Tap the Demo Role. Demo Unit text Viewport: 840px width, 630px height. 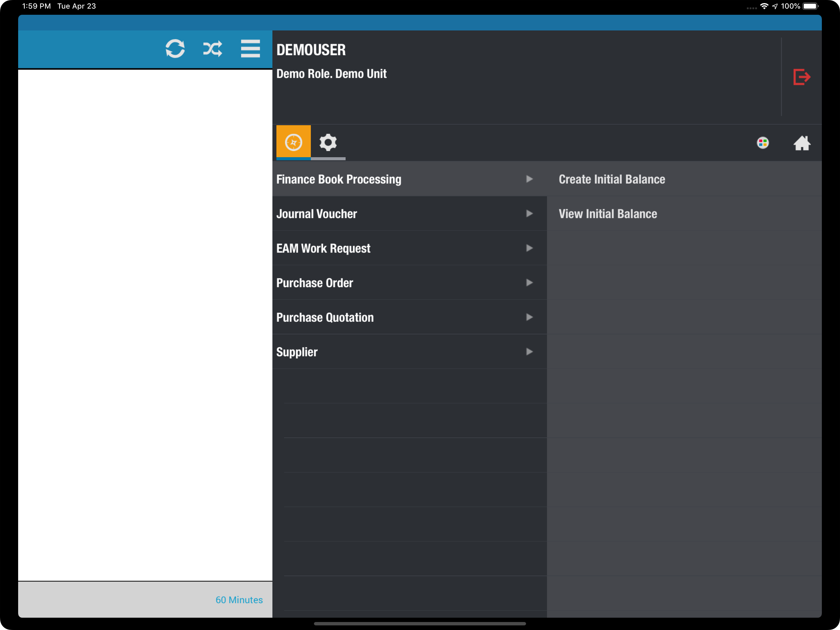331,74
